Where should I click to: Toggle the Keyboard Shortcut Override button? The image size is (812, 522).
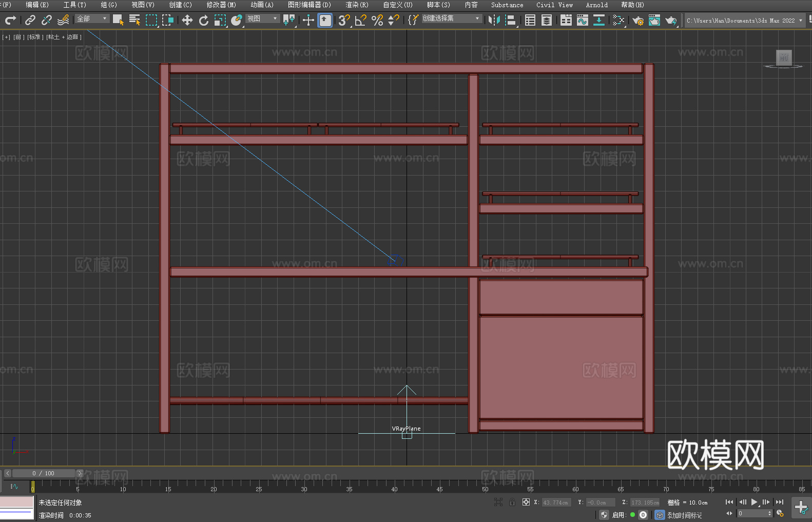pos(325,20)
